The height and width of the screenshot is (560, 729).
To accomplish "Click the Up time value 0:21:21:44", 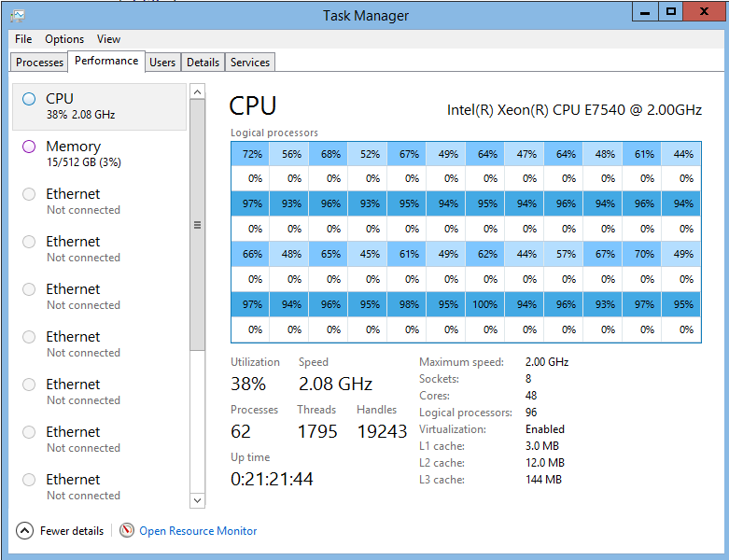I will pyautogui.click(x=272, y=479).
